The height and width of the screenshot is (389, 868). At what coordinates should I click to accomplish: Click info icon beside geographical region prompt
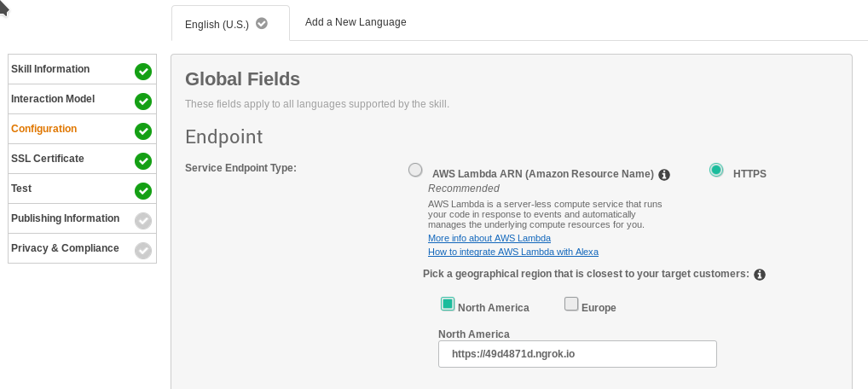coord(760,275)
